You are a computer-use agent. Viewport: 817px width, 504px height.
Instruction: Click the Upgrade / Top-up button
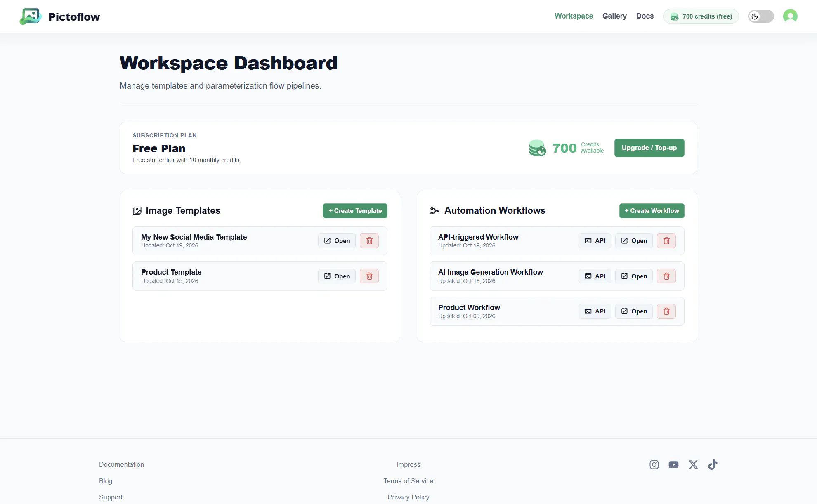pos(649,148)
